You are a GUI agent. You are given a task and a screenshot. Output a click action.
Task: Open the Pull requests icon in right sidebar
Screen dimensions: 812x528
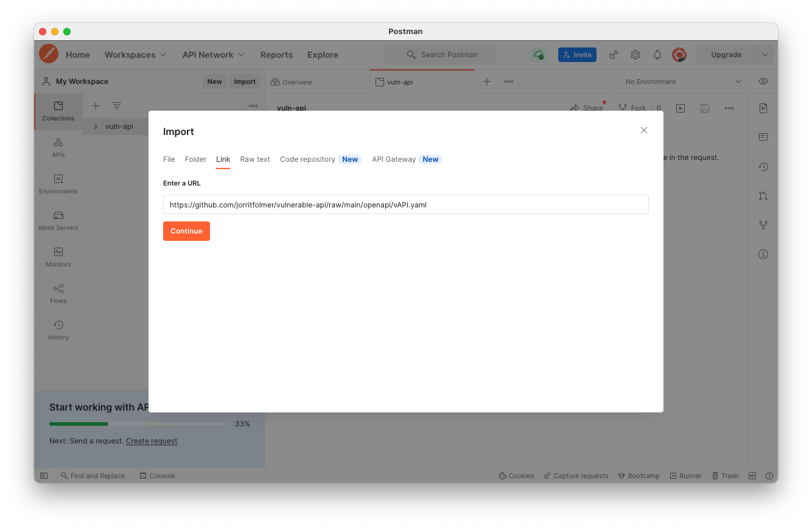tap(763, 196)
